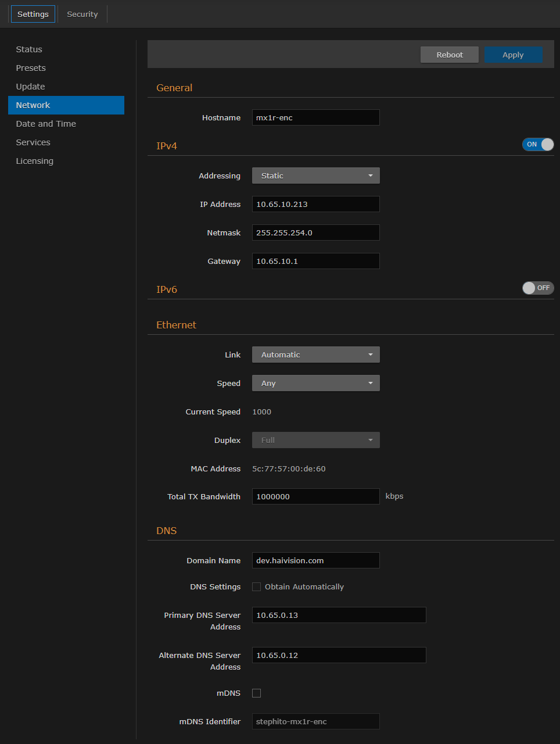Image resolution: width=560 pixels, height=744 pixels.
Task: Select the IP Address field
Action: click(x=315, y=204)
